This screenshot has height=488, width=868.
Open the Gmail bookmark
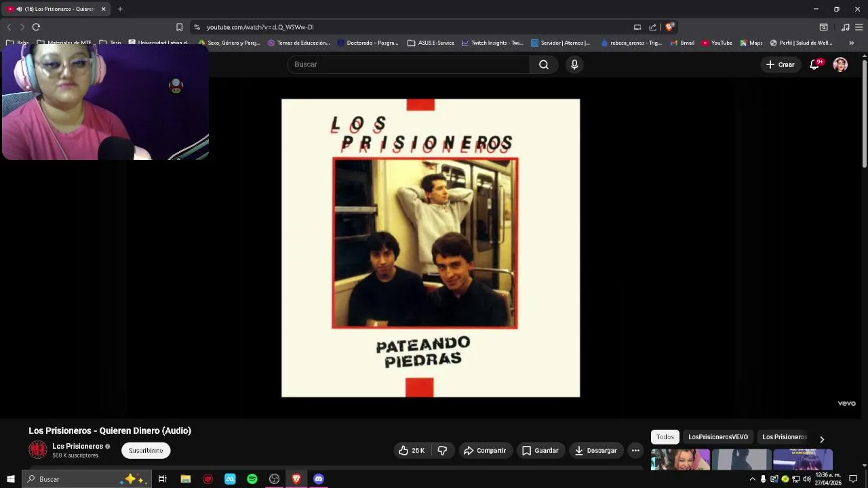682,43
